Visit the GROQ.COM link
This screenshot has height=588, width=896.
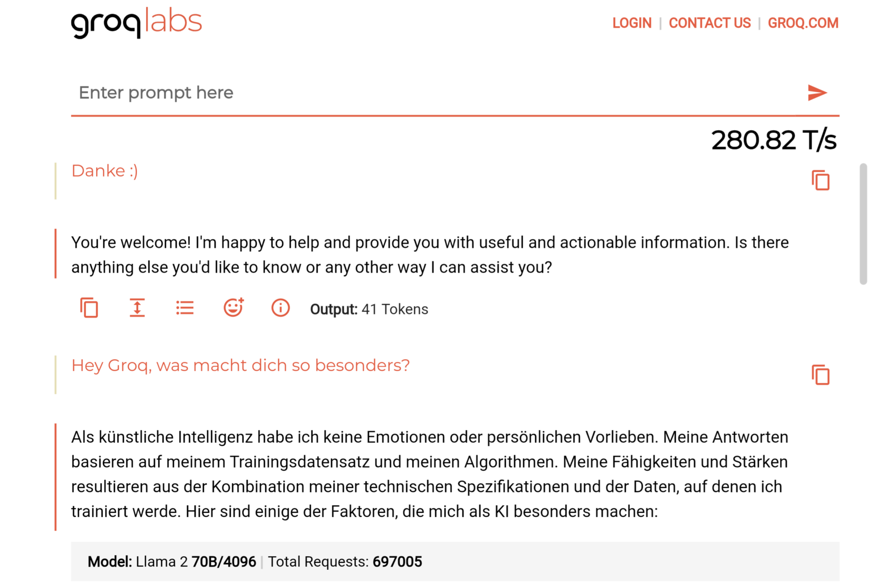pos(803,23)
